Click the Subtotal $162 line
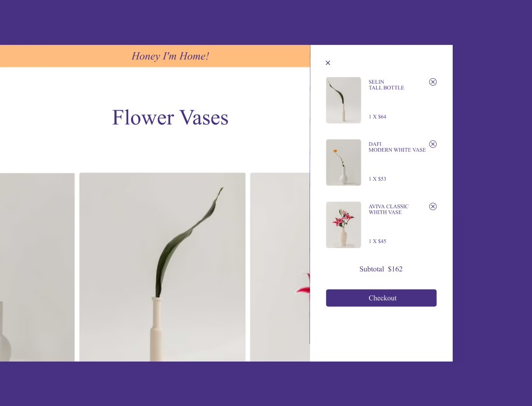Viewport: 532px width, 406px height. coord(381,269)
